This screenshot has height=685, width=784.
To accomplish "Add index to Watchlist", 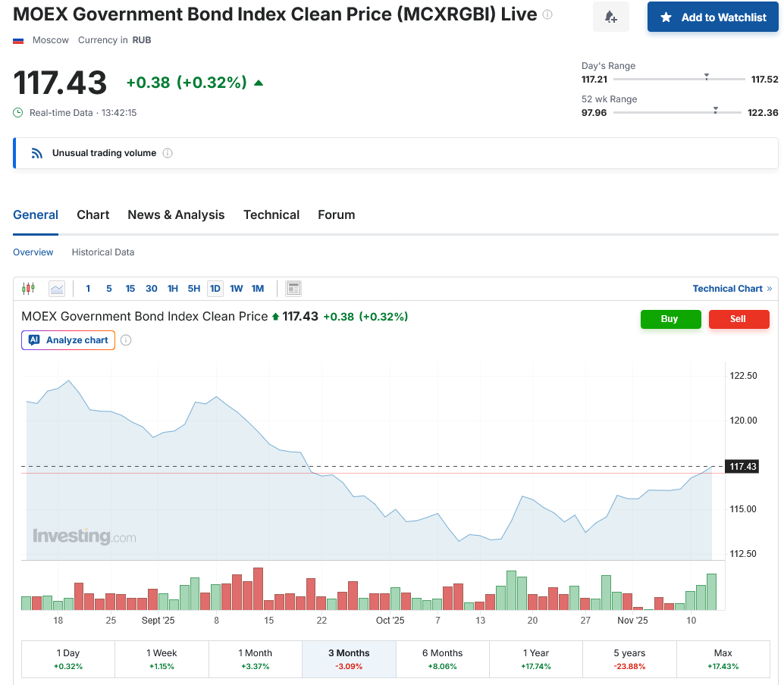I will tap(713, 17).
